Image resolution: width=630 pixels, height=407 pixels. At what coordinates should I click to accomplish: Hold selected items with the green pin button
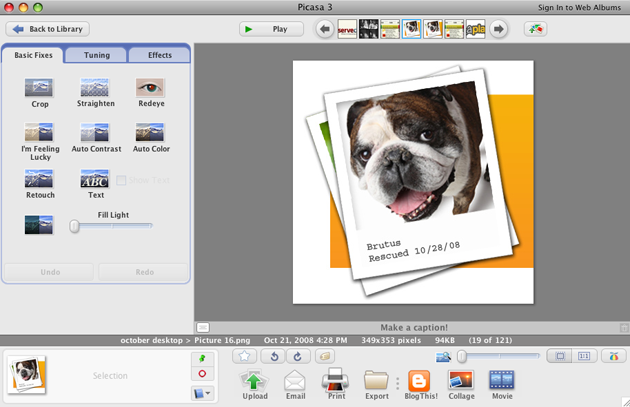(x=203, y=357)
